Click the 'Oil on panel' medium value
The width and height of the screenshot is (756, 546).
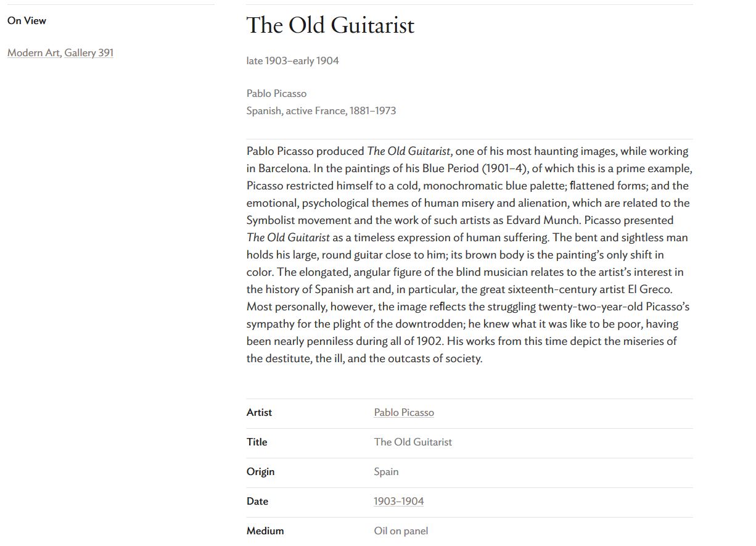(x=401, y=531)
